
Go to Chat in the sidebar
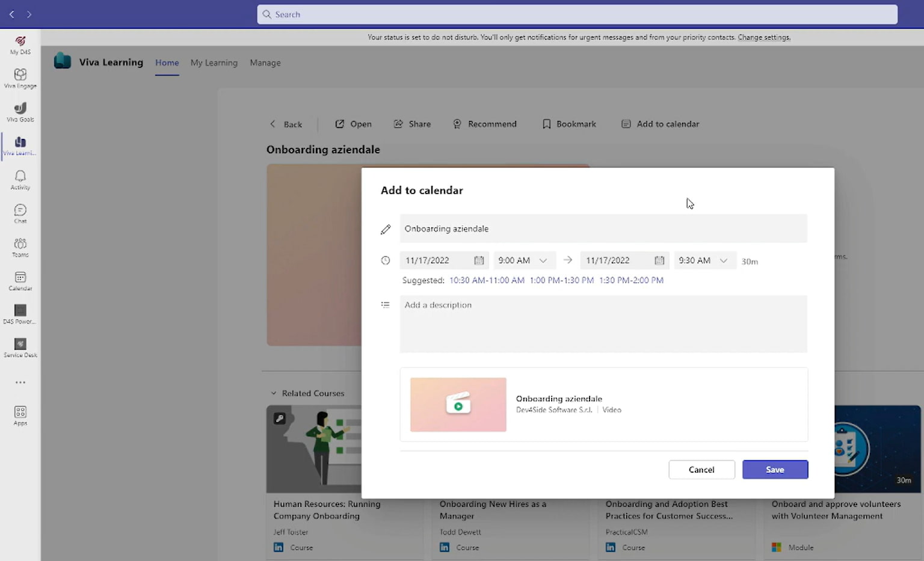[x=20, y=213]
